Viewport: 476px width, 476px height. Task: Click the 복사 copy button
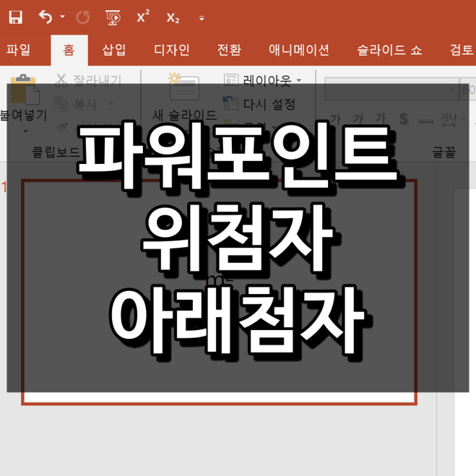(76, 104)
